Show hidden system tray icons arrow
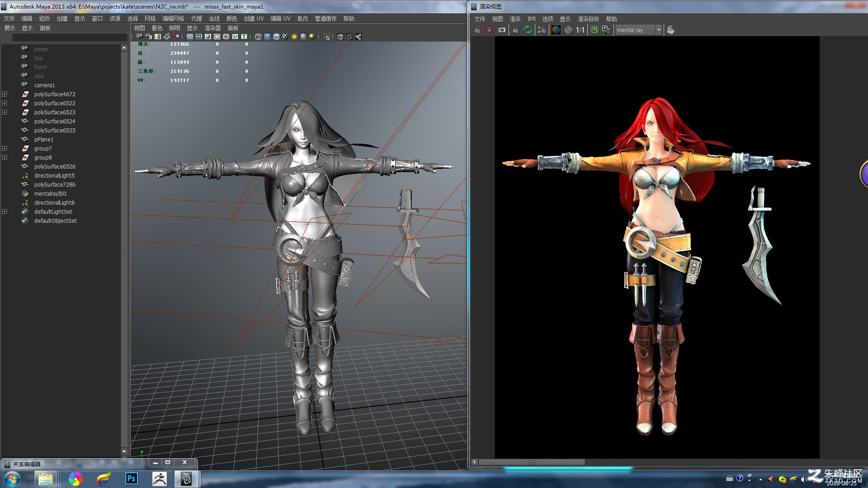The height and width of the screenshot is (488, 868). pyautogui.click(x=760, y=479)
